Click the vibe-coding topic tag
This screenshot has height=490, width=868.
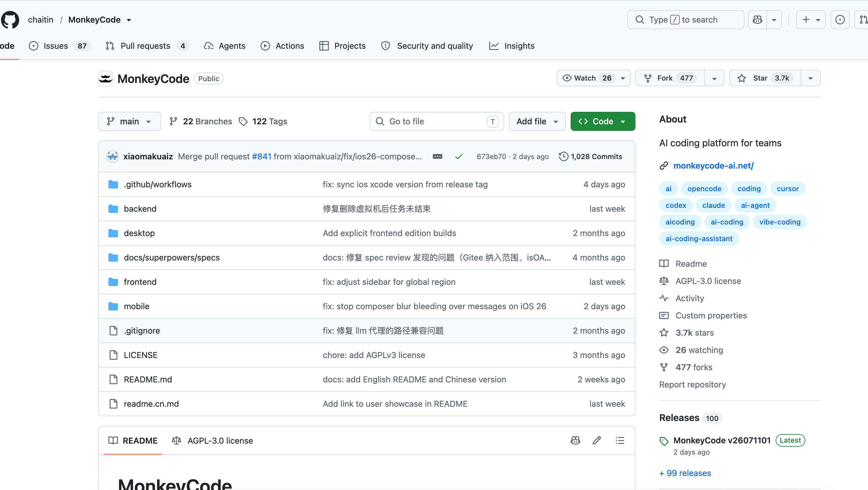(780, 222)
